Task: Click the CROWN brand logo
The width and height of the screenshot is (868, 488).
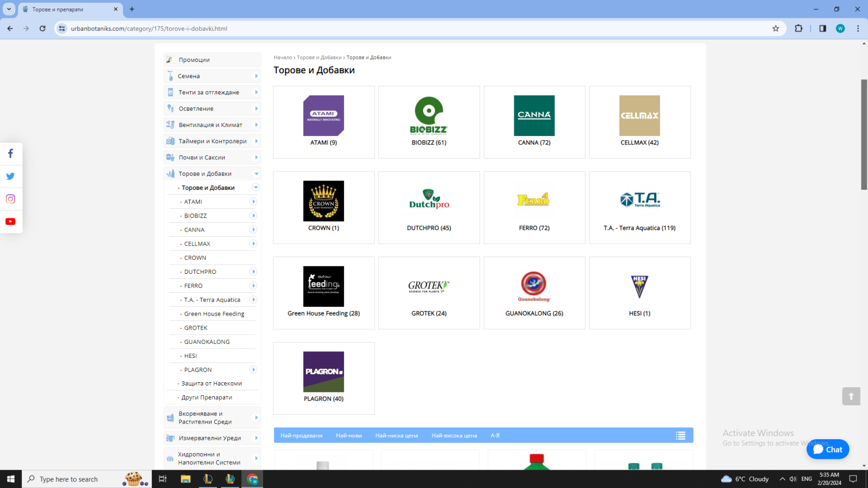Action: pyautogui.click(x=323, y=201)
